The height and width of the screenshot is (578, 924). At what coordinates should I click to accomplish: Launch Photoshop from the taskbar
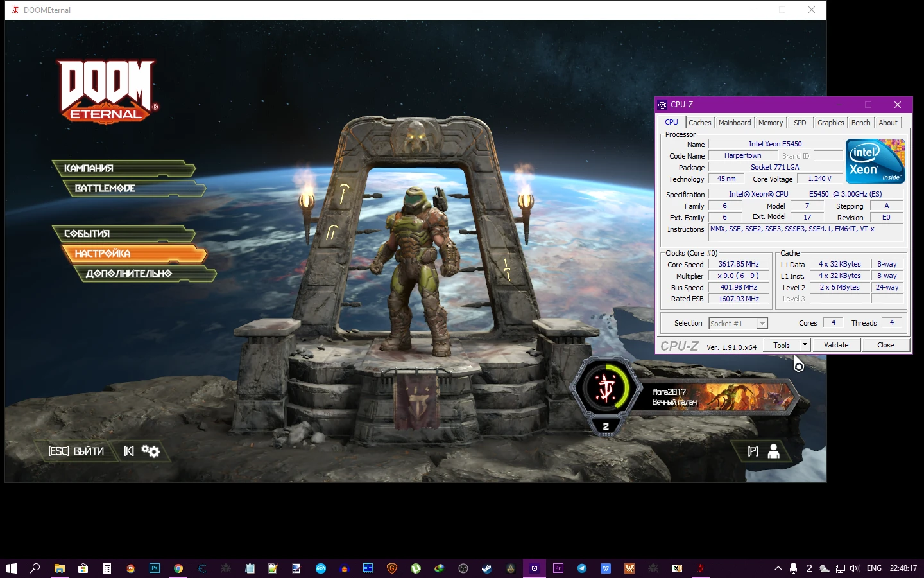tap(155, 568)
